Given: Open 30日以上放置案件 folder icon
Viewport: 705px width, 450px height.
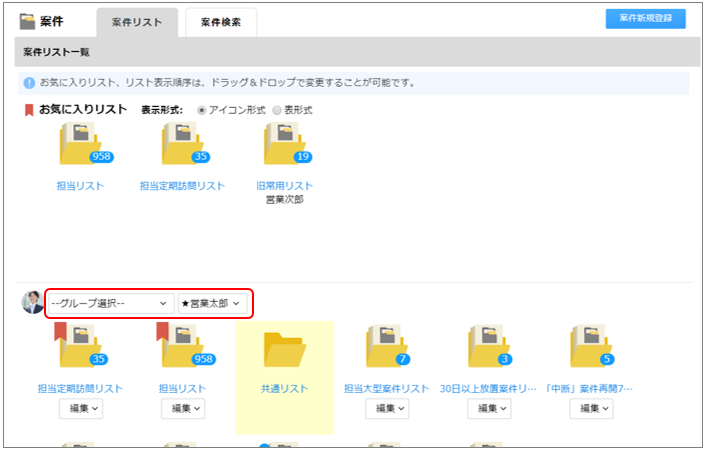Looking at the screenshot, I should pos(489,346).
